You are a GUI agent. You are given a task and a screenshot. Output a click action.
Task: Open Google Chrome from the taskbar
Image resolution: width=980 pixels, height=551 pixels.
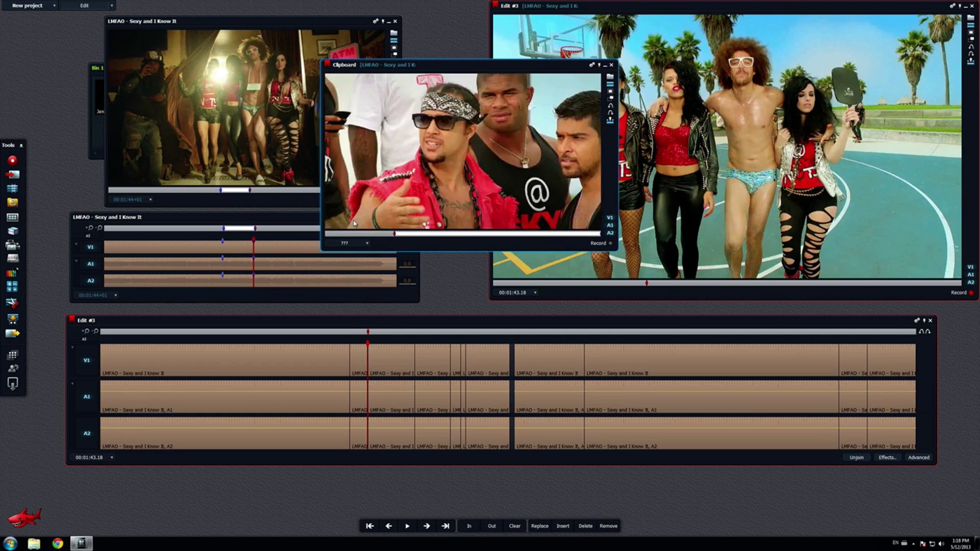click(58, 543)
